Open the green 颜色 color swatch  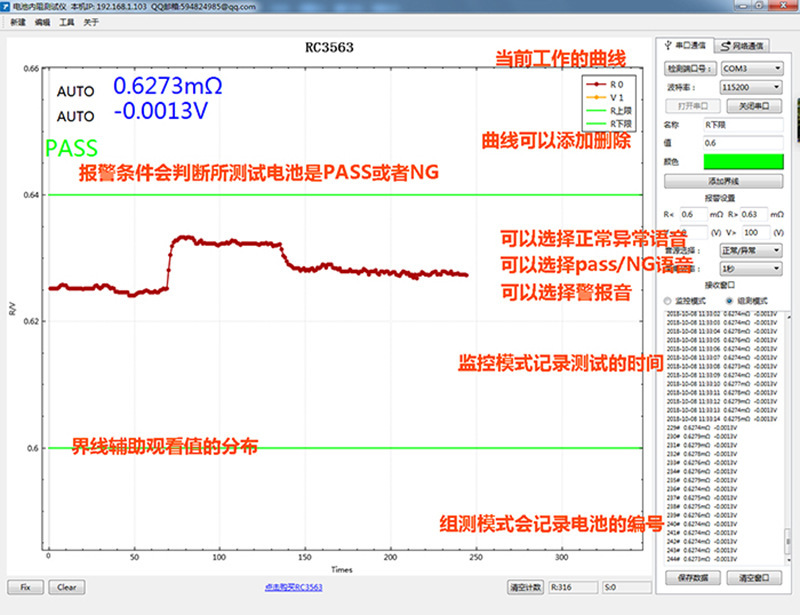point(743,162)
